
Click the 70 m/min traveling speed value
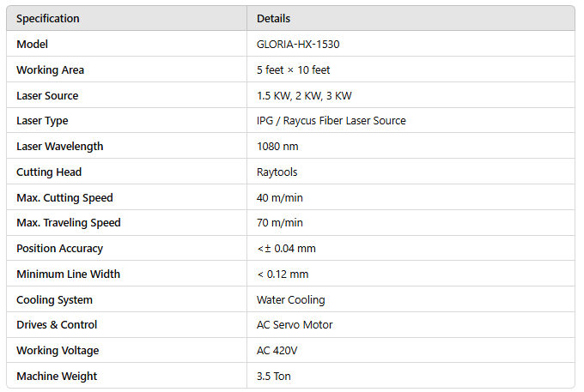280,222
